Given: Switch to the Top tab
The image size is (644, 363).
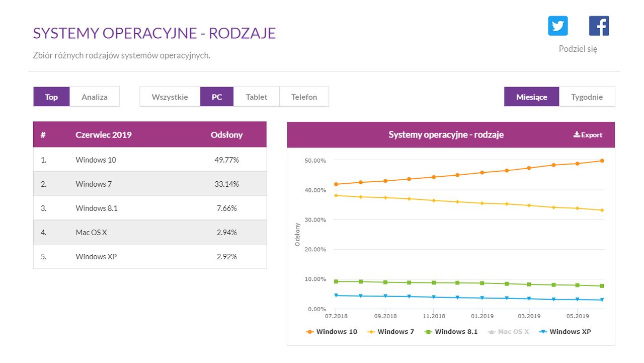Looking at the screenshot, I should pyautogui.click(x=51, y=97).
